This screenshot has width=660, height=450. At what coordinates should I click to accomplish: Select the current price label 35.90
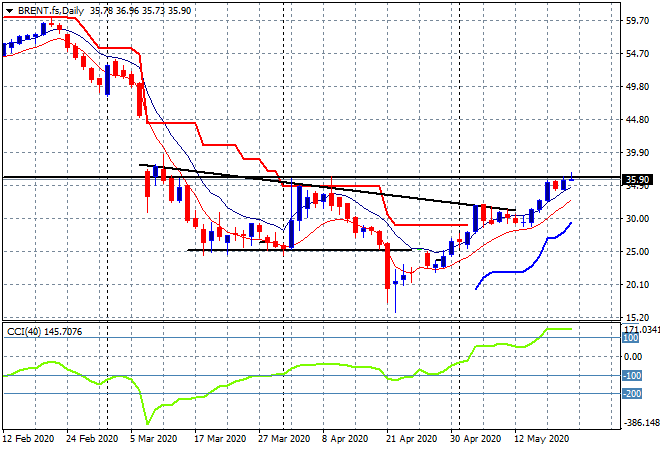pyautogui.click(x=637, y=180)
